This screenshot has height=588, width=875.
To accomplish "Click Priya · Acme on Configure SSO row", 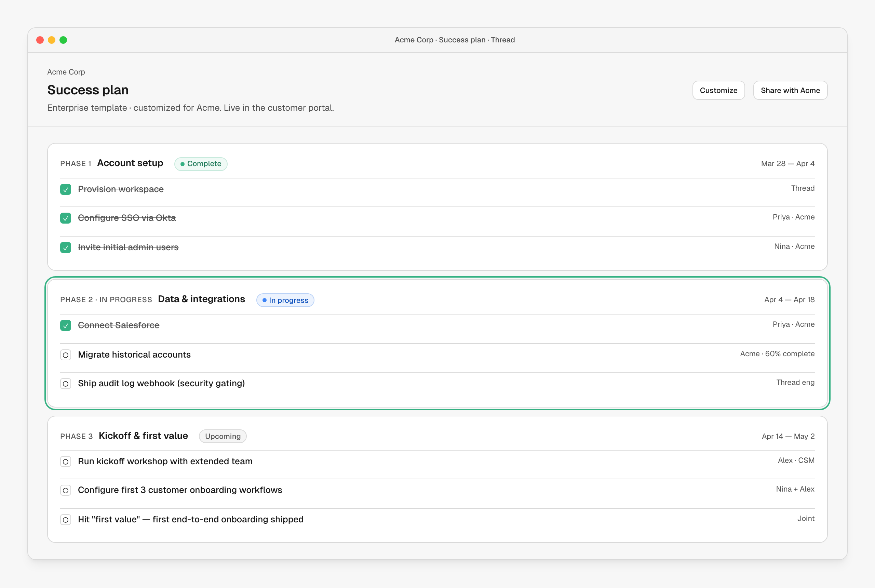I will (793, 217).
